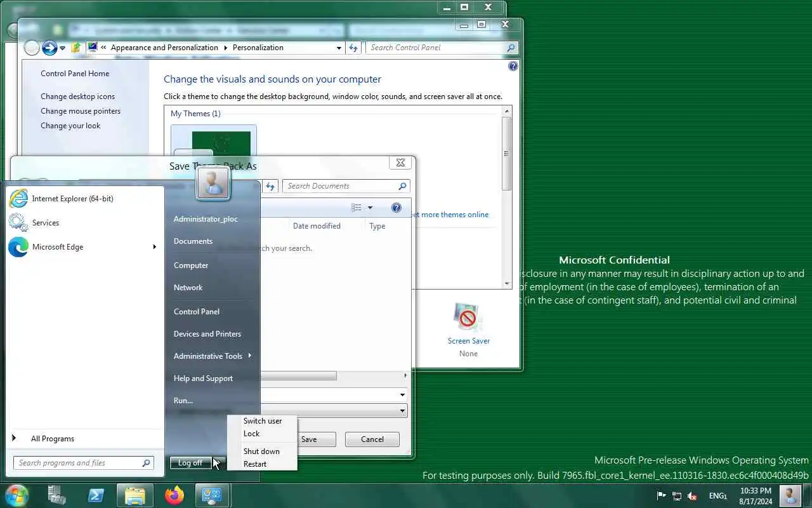Click Change your look link
This screenshot has height=508, width=812.
[70, 126]
